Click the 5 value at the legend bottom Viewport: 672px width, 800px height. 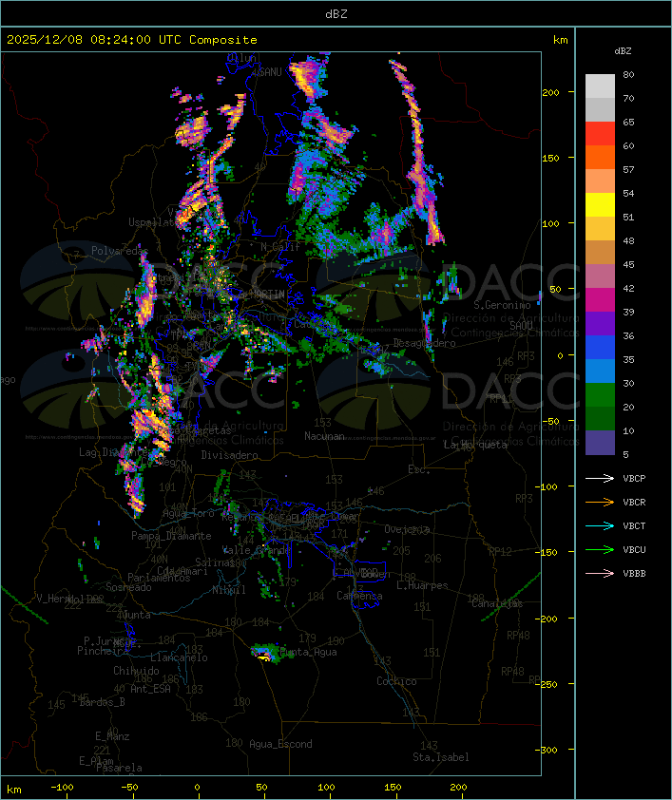(626, 454)
